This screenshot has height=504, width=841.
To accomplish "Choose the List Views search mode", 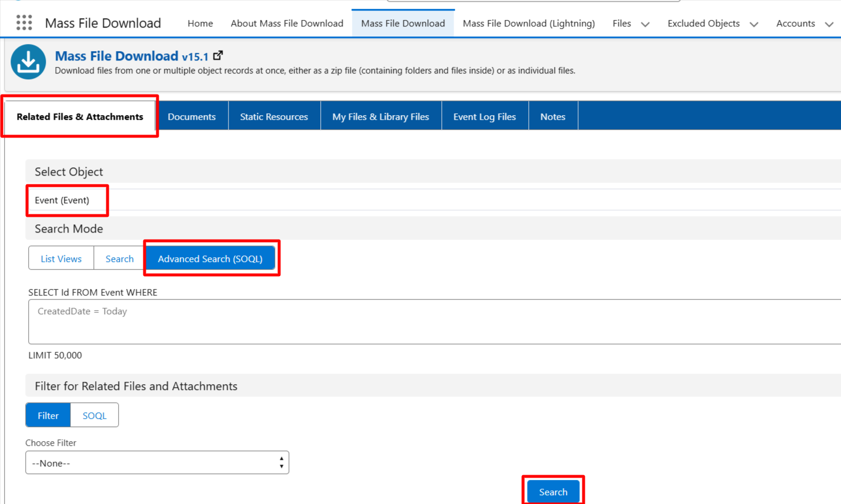I will (61, 258).
